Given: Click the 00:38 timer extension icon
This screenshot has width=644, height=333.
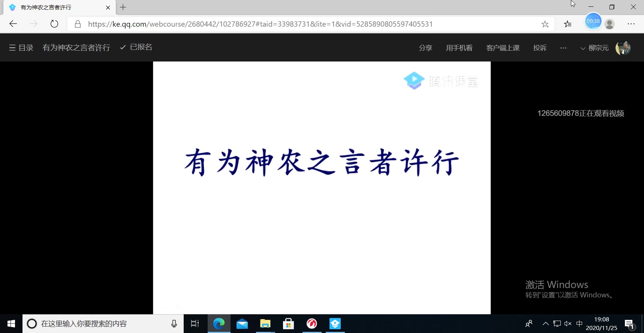Looking at the screenshot, I should (593, 21).
